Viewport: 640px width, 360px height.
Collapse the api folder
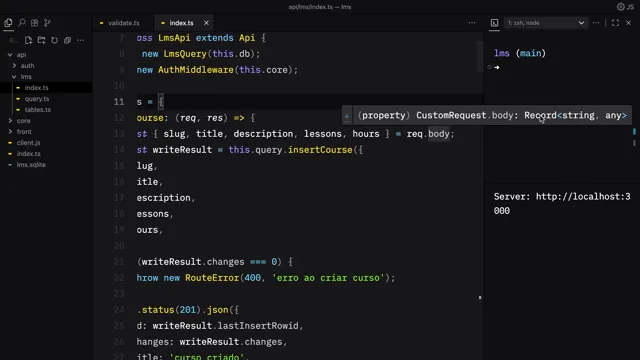[21, 54]
